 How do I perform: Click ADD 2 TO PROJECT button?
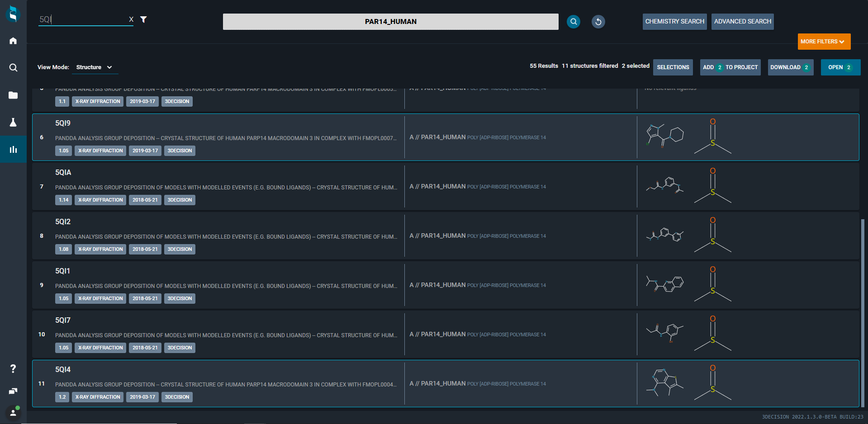pos(730,67)
